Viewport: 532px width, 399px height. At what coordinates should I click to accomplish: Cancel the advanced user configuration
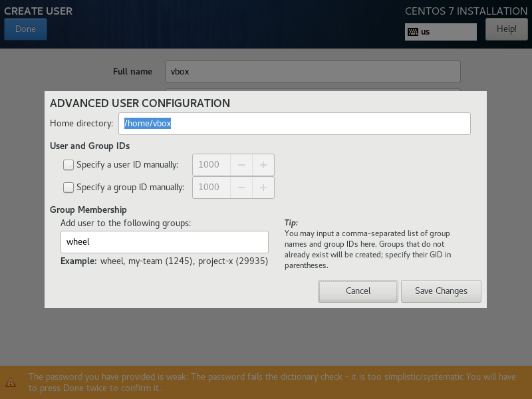tap(358, 291)
